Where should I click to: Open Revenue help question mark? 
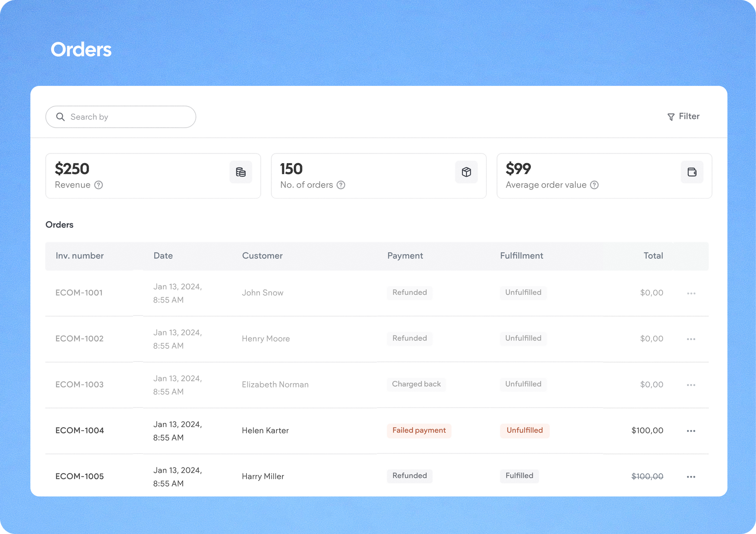[x=99, y=185]
